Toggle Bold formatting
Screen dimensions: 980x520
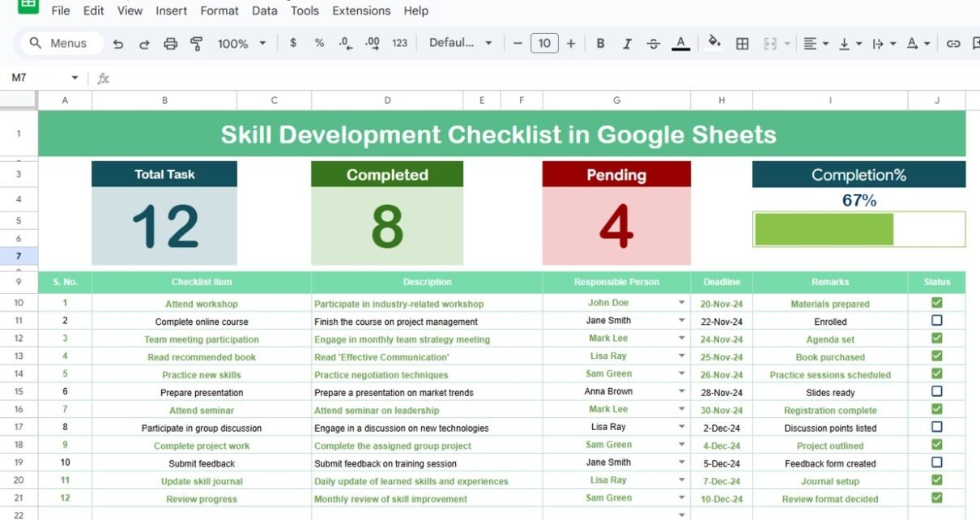coord(600,44)
